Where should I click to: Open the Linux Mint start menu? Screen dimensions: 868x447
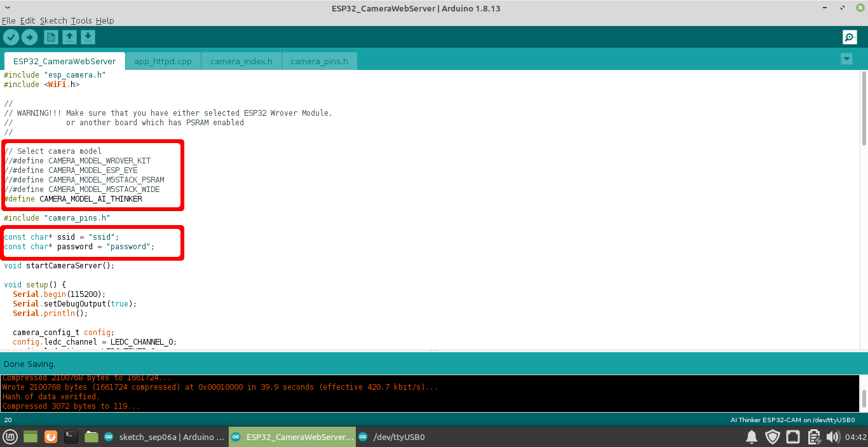[x=10, y=437]
